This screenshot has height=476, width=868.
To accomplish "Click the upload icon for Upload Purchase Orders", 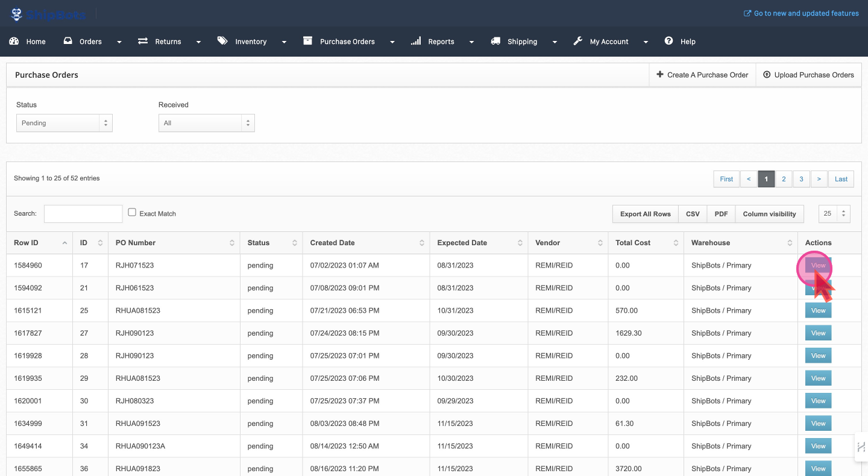I will pyautogui.click(x=767, y=75).
